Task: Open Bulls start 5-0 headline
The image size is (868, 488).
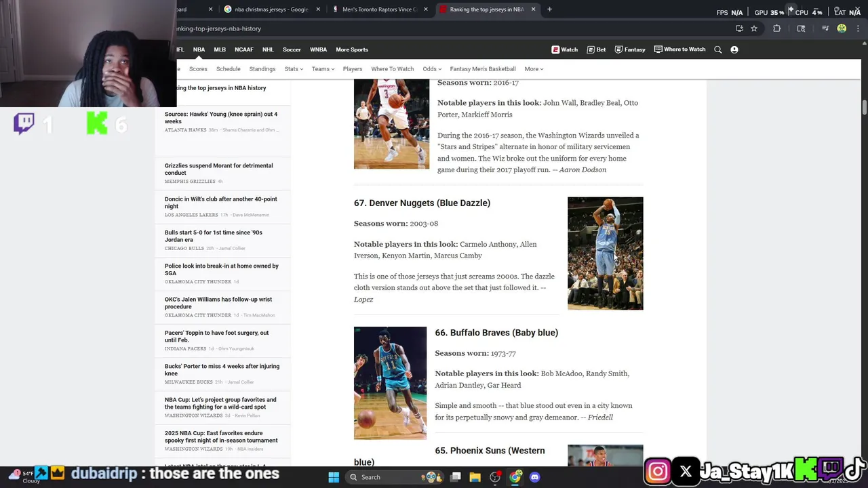Action: [x=213, y=236]
